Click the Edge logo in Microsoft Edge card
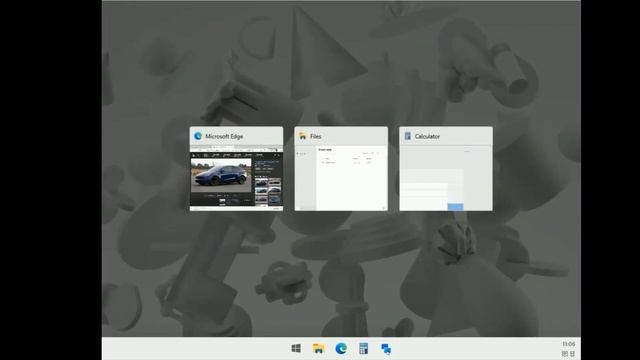Image resolution: width=640 pixels, height=360 pixels. point(198,136)
